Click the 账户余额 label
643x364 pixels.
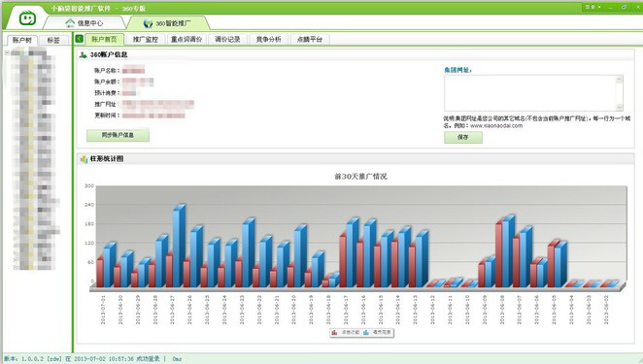coord(107,82)
